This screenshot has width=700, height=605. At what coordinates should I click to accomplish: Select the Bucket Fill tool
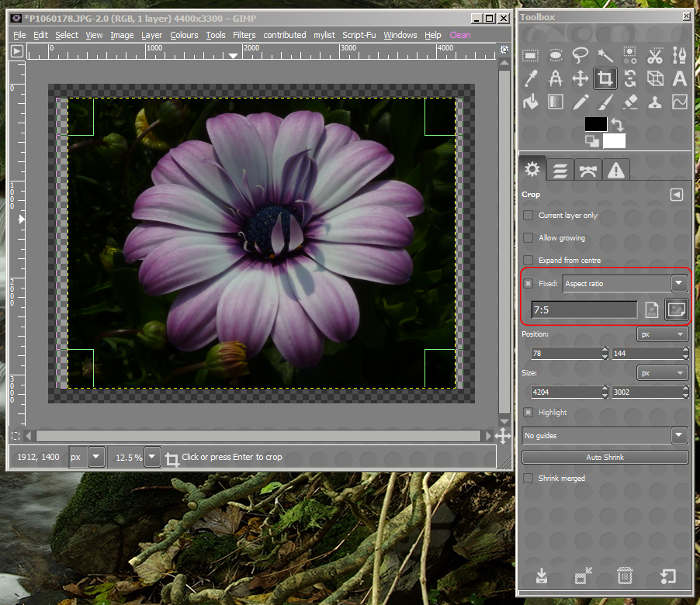click(x=530, y=102)
